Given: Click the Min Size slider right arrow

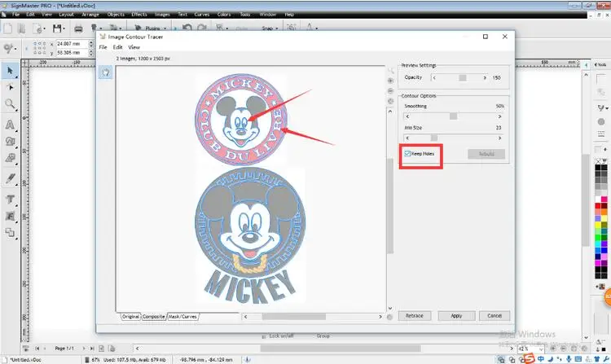Looking at the screenshot, I should pos(499,138).
